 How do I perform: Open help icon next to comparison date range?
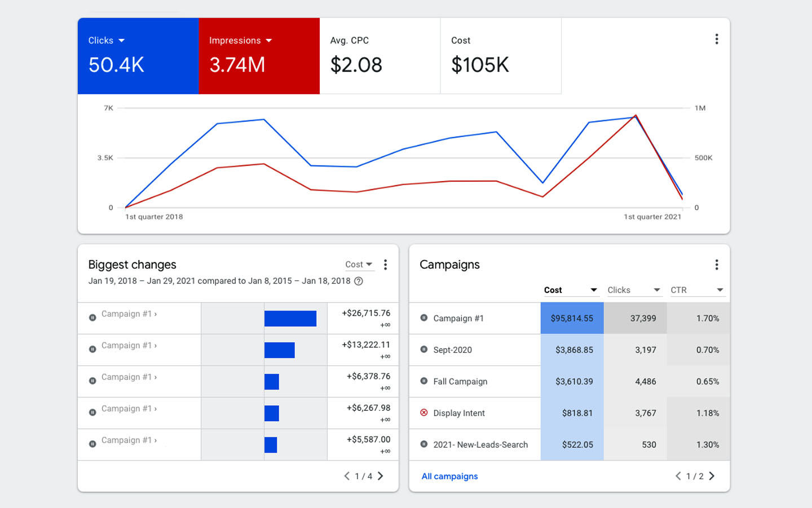point(359,281)
